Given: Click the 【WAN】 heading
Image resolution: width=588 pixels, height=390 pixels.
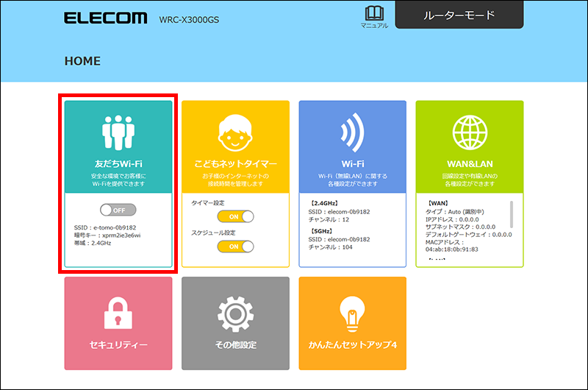Looking at the screenshot, I should point(437,203).
